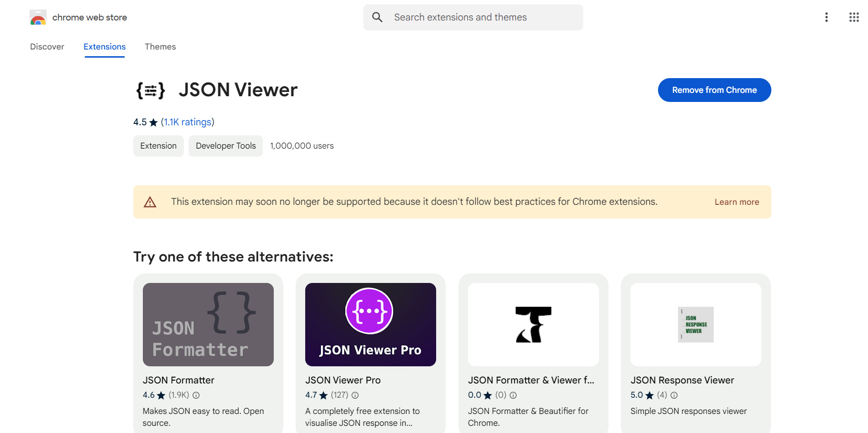Click info icon beside JSON Formatter & Viewer rating
The width and height of the screenshot is (868, 433).
[x=513, y=395]
